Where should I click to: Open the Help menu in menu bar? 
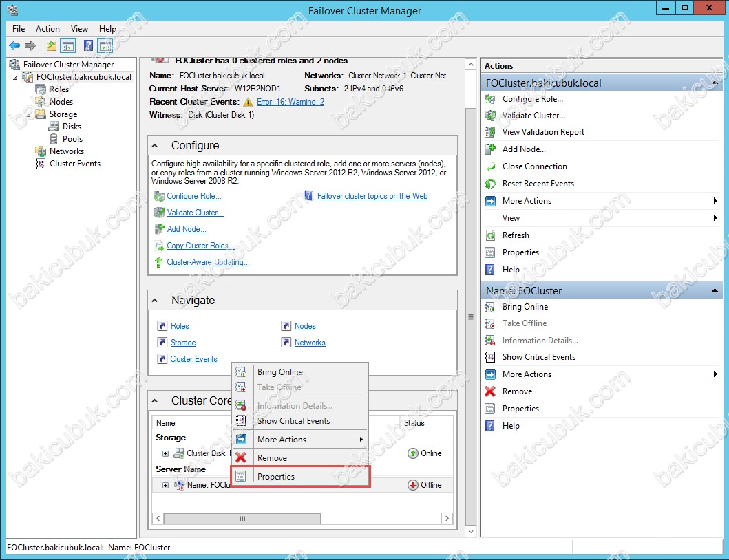(x=107, y=29)
